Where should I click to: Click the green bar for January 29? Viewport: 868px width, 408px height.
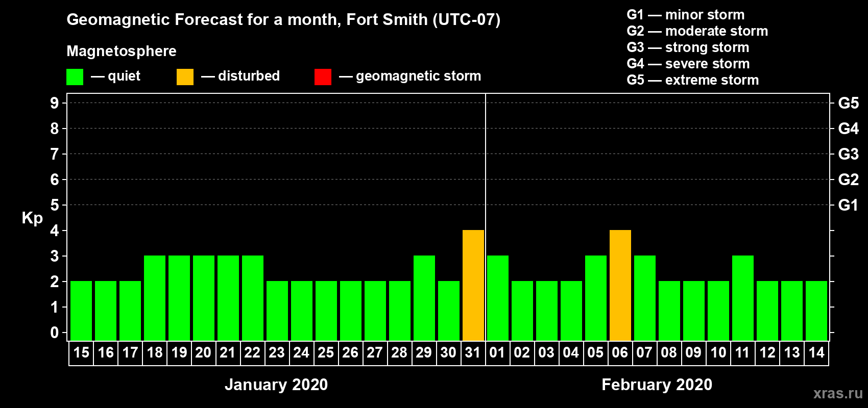[x=424, y=298]
